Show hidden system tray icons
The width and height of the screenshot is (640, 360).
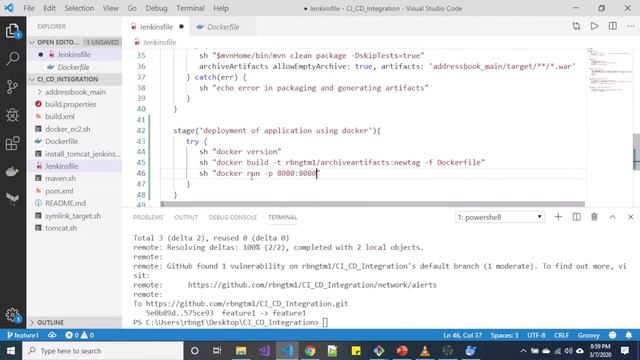(x=523, y=351)
